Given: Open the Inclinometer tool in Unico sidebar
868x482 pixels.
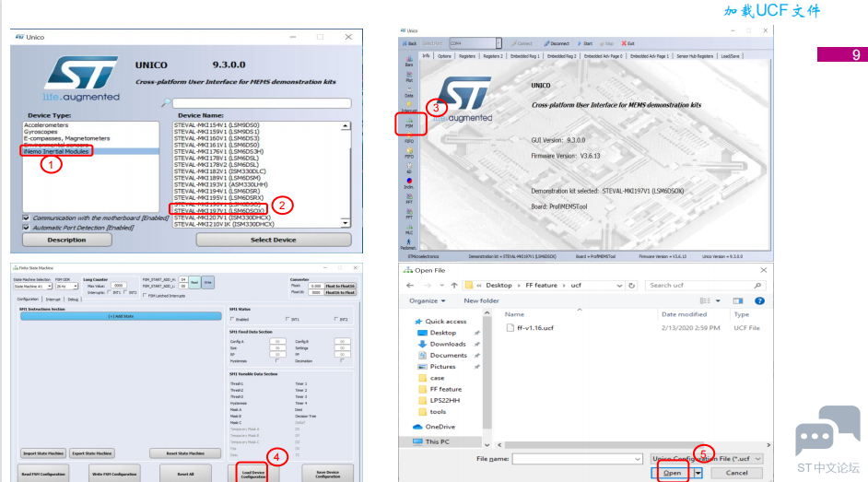Looking at the screenshot, I should coord(409,183).
